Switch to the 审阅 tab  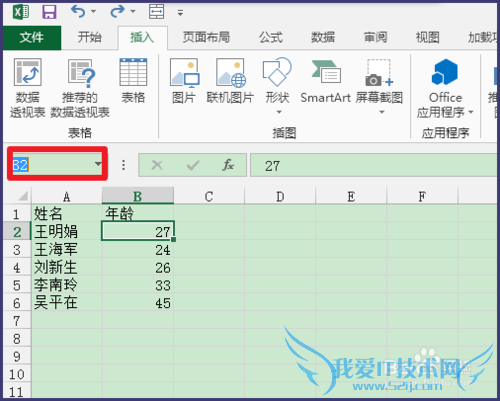tap(375, 37)
